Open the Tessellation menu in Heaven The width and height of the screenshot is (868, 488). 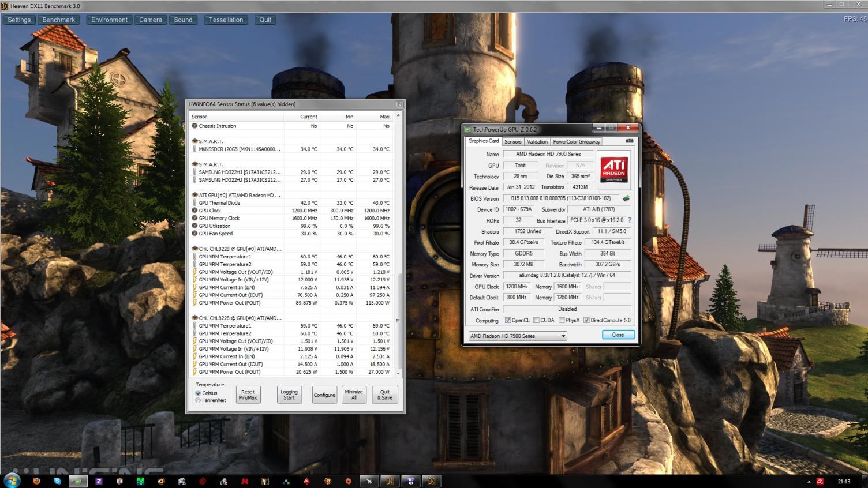[x=226, y=20]
